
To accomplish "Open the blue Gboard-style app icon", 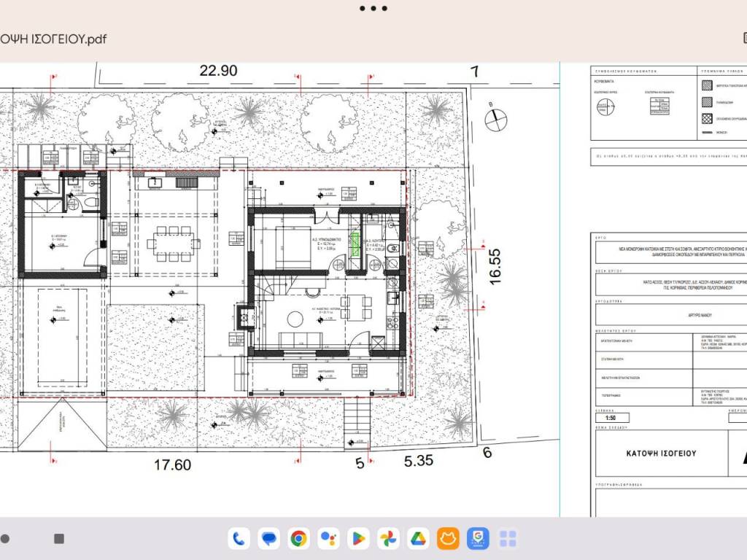I will point(478,539).
